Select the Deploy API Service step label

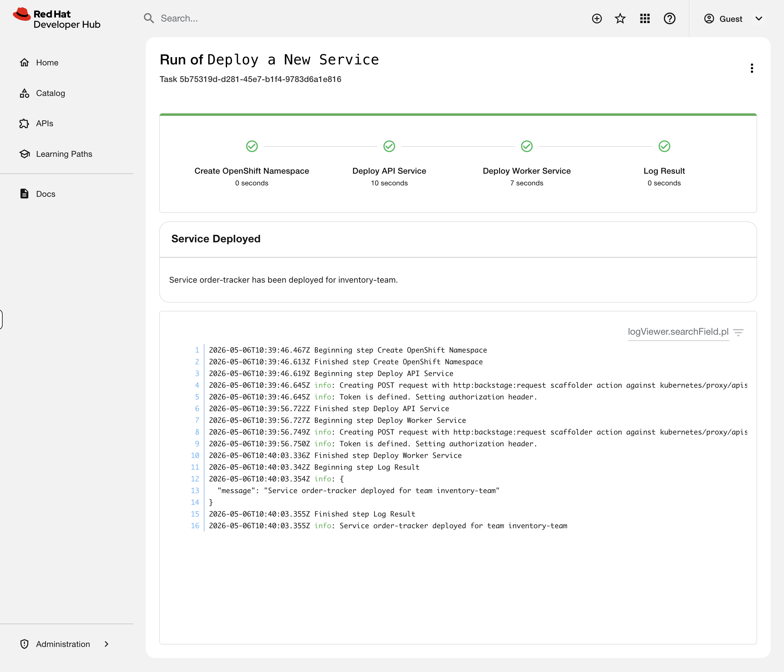click(x=389, y=171)
